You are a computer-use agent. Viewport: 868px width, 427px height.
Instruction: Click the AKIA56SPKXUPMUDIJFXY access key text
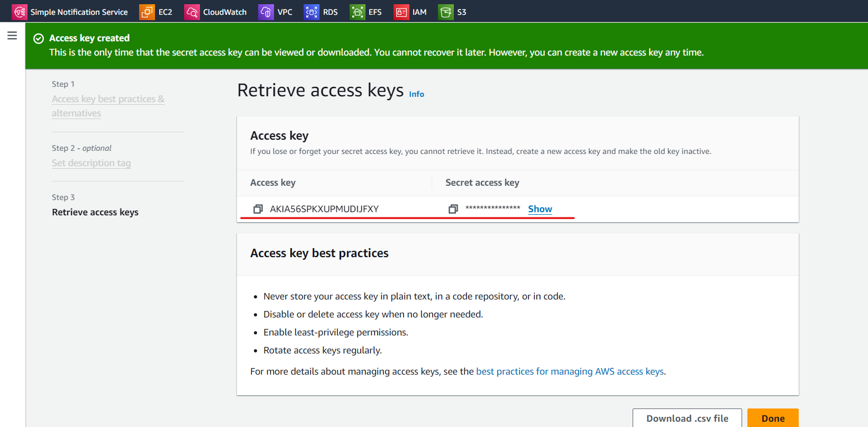[324, 209]
